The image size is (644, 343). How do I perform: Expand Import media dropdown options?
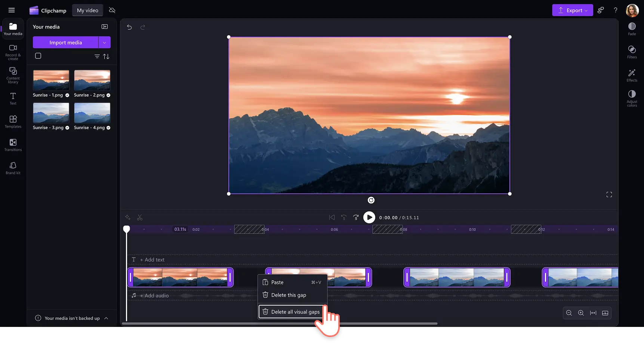(x=104, y=42)
